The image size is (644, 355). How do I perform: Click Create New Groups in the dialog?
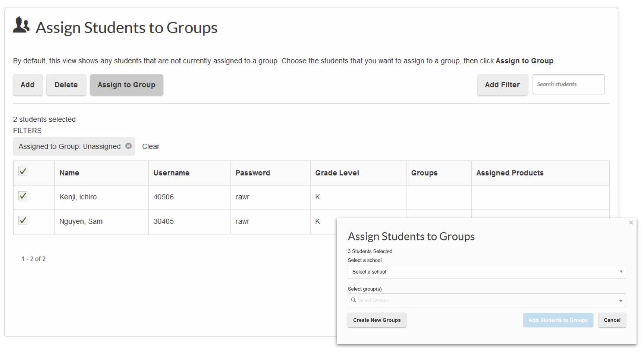(377, 320)
